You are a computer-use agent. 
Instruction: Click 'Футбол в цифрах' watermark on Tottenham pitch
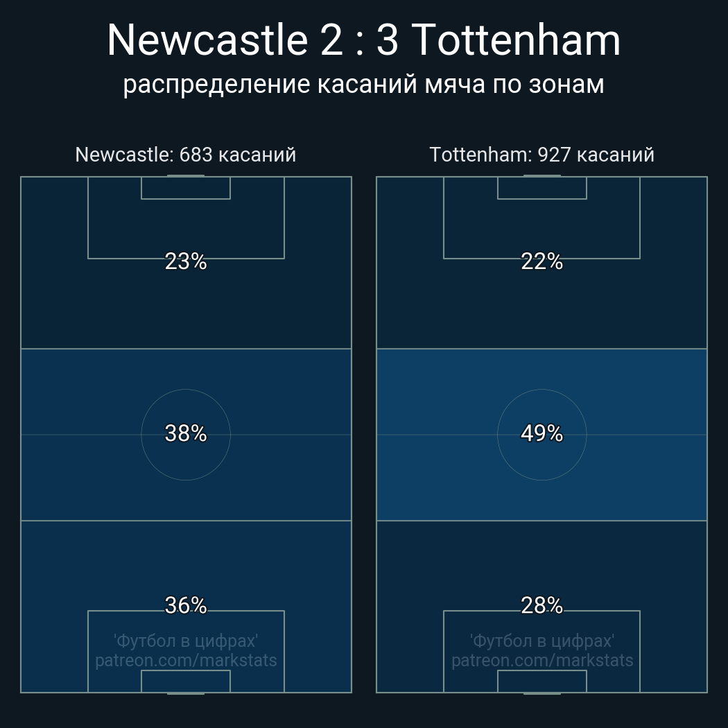541,641
